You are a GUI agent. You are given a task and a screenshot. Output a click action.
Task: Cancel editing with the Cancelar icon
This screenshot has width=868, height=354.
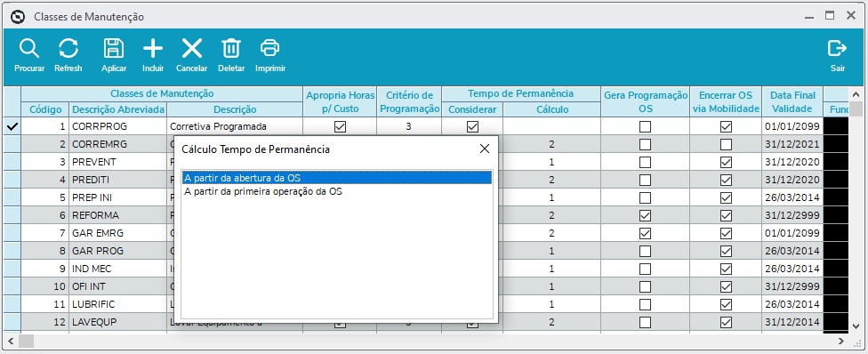pyautogui.click(x=192, y=49)
